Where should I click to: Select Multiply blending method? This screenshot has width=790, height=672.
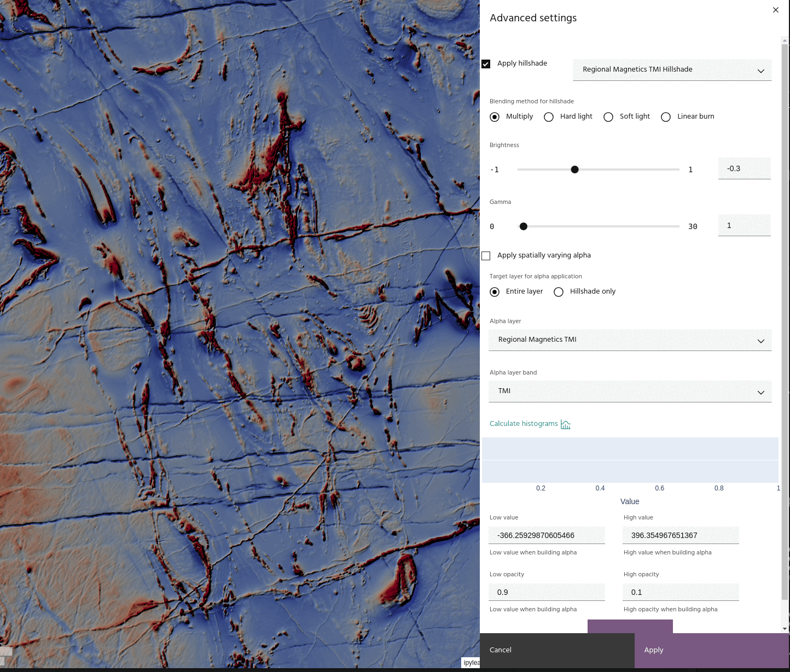point(495,117)
